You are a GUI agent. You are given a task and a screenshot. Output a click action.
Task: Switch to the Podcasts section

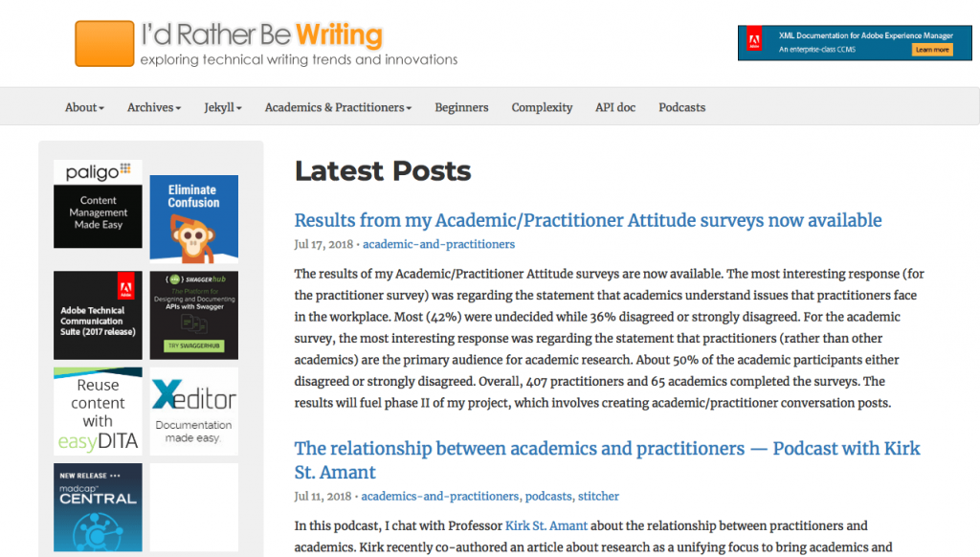[x=681, y=107]
